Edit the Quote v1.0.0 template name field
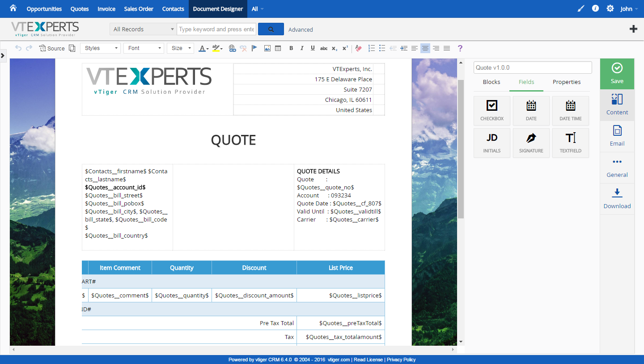The image size is (644, 364). point(533,67)
